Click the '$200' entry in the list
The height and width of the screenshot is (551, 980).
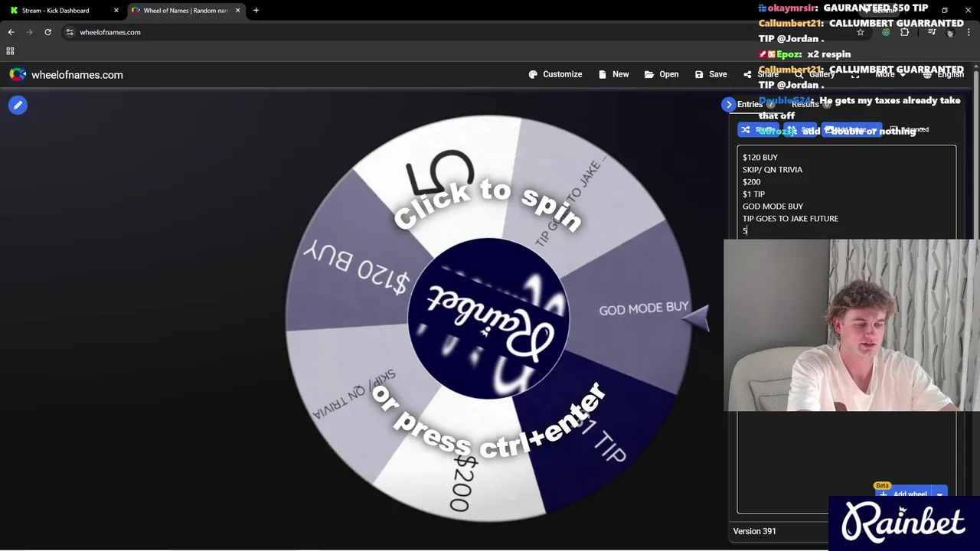752,181
